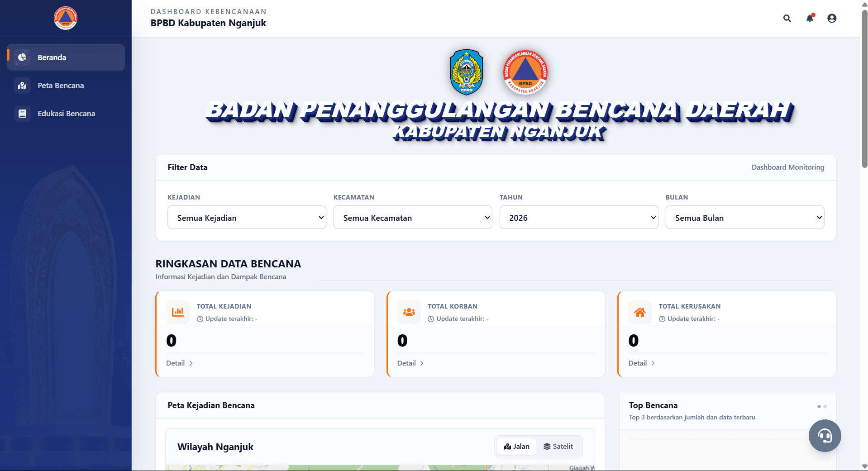
Task: Click the page vertical scrollbar thumb
Action: click(864, 88)
